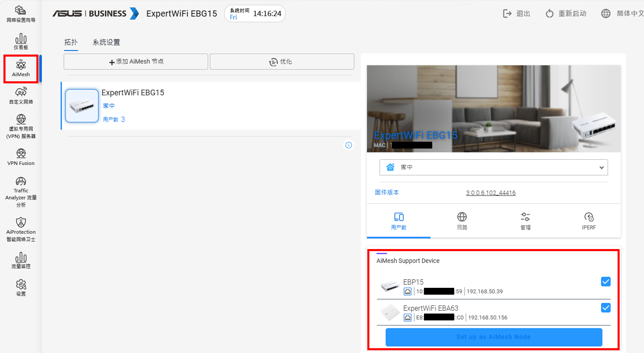This screenshot has height=353, width=644.
Task: Select the 网路 network tab
Action: point(462,221)
